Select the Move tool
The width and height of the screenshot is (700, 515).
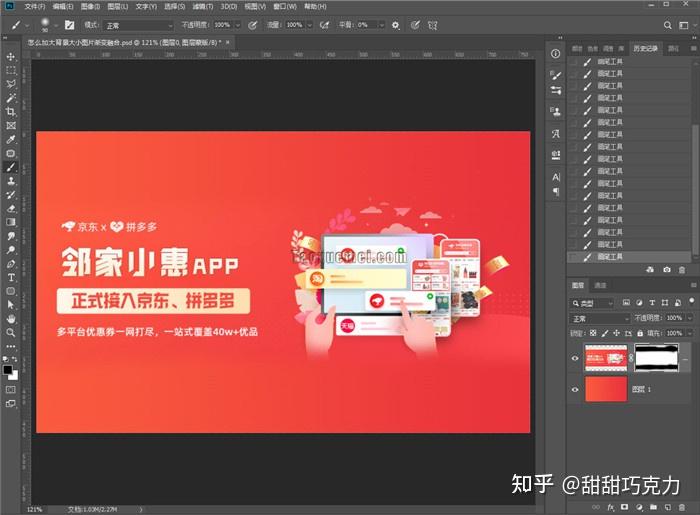[11, 57]
